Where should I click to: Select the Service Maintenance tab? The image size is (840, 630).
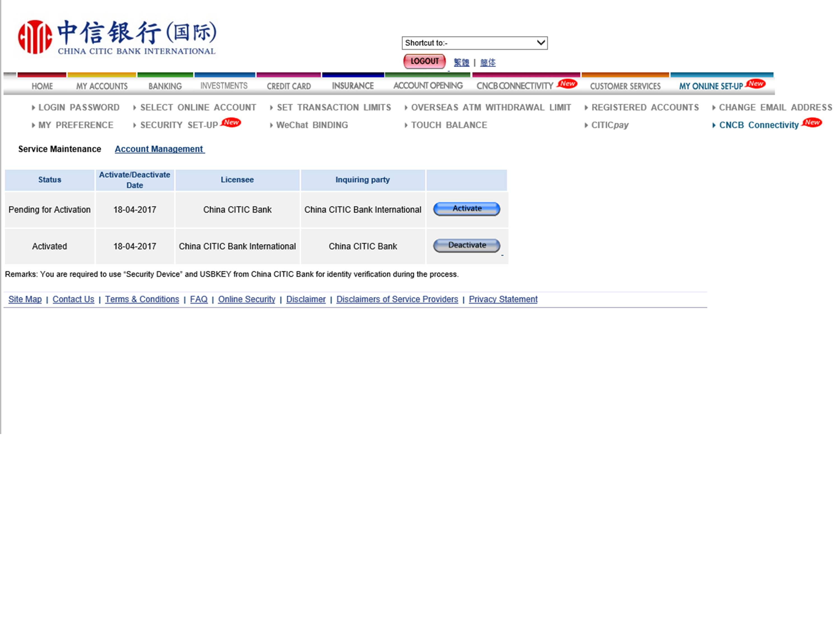[60, 149]
